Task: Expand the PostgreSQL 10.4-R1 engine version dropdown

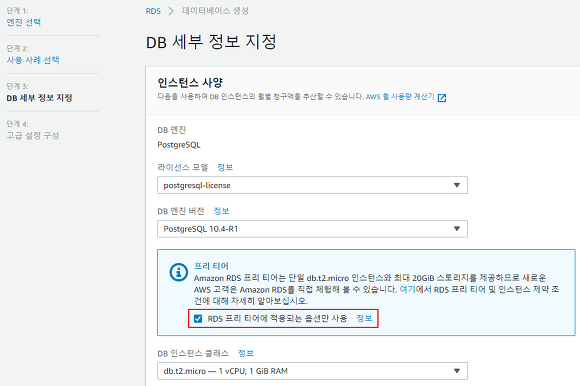Action: [x=312, y=229]
